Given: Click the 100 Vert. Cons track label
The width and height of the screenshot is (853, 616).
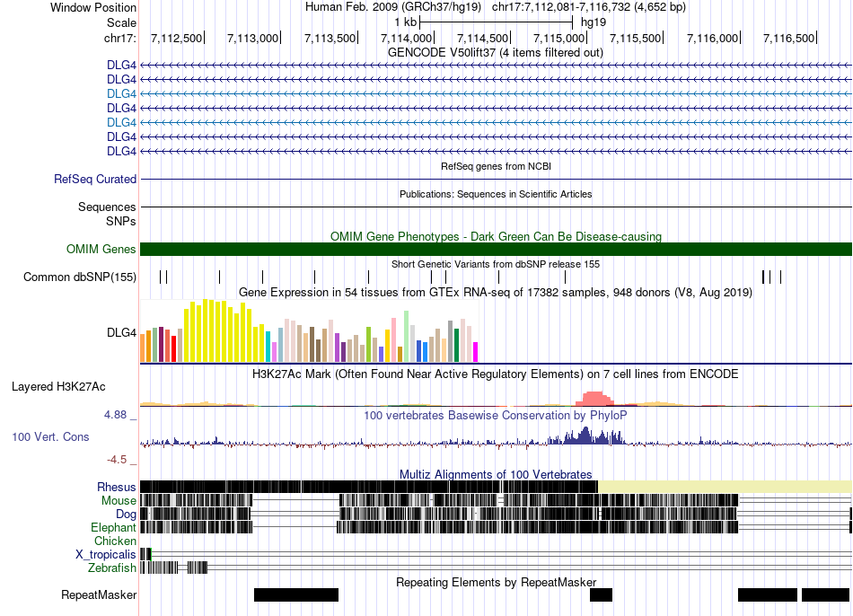Looking at the screenshot, I should [50, 437].
